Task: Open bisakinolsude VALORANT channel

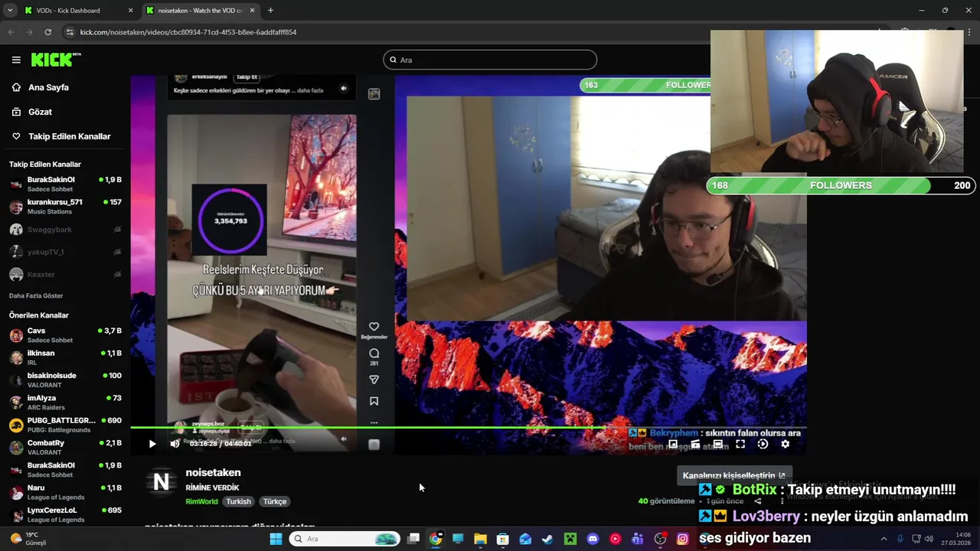Action: tap(65, 380)
